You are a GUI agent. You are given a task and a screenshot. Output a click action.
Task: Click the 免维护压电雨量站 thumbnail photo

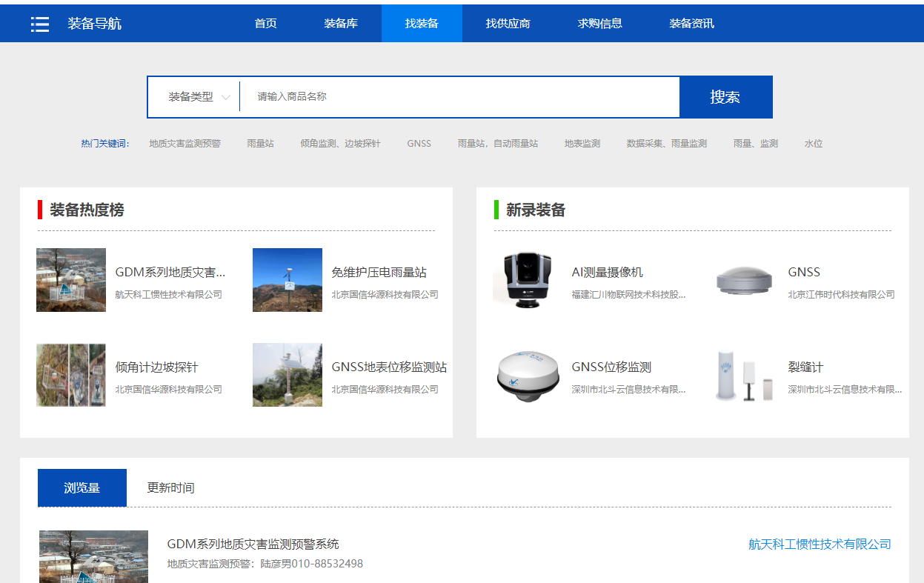click(x=287, y=280)
